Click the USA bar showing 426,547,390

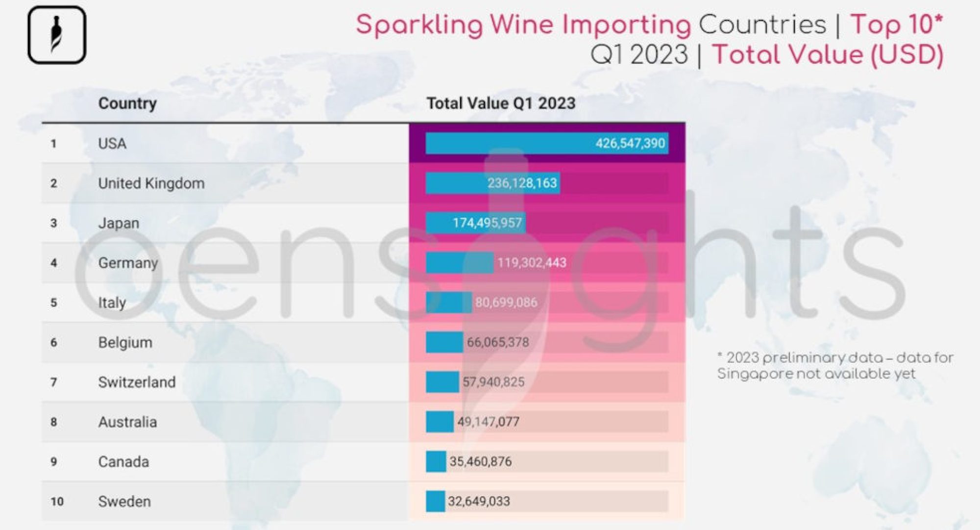pyautogui.click(x=547, y=143)
